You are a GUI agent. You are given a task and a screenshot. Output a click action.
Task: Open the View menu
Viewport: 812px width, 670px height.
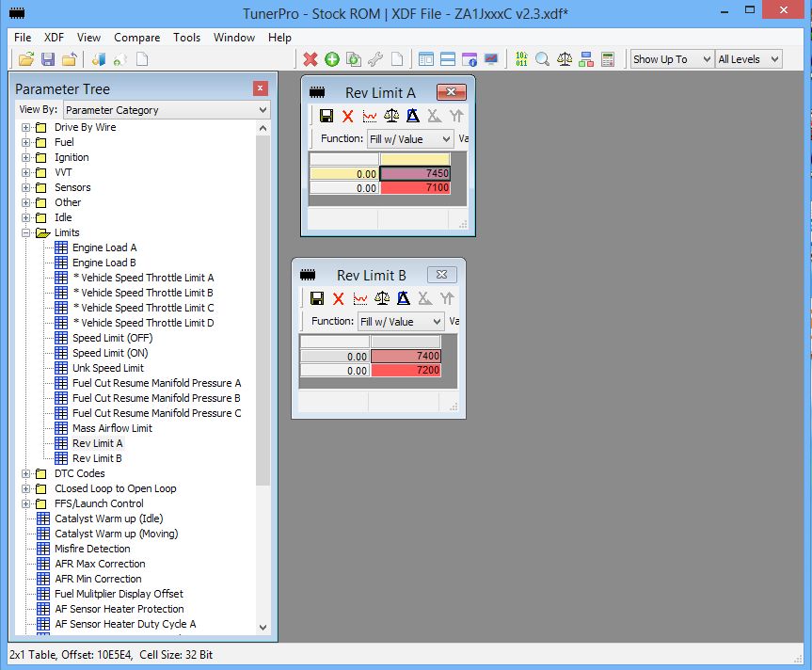coord(88,38)
